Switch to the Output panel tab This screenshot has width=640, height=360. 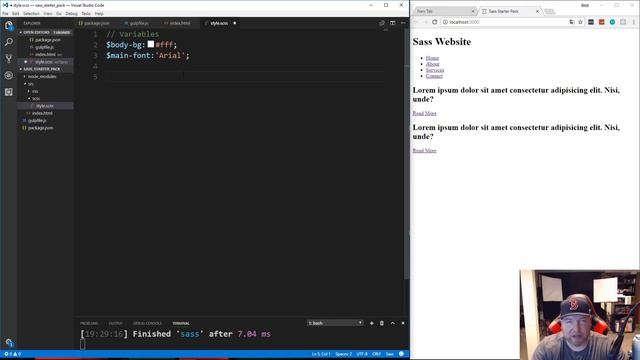click(x=116, y=323)
